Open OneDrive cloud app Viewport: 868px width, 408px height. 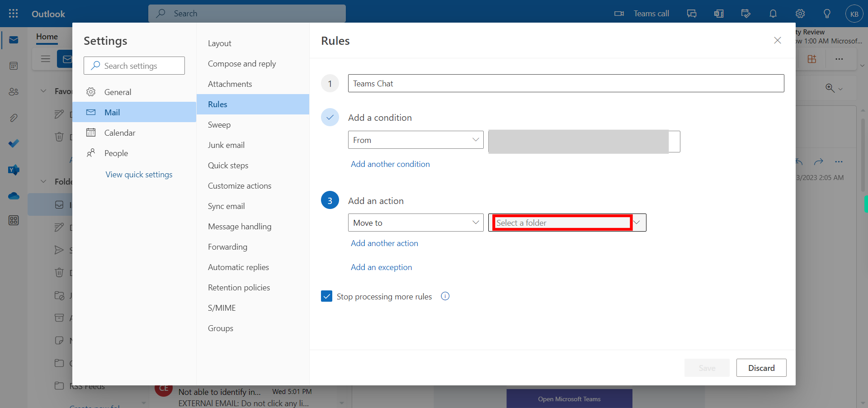pos(14,196)
